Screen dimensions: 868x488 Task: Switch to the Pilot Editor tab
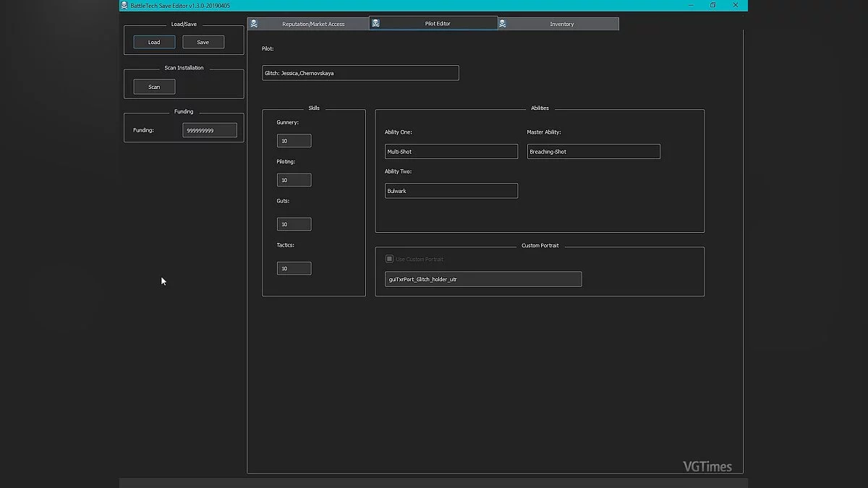coord(433,23)
